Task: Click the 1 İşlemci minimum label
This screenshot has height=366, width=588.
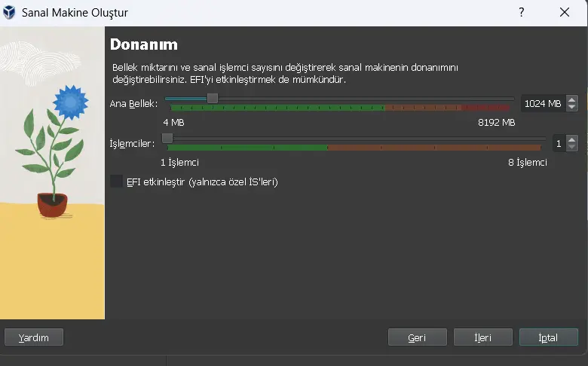Action: 179,162
